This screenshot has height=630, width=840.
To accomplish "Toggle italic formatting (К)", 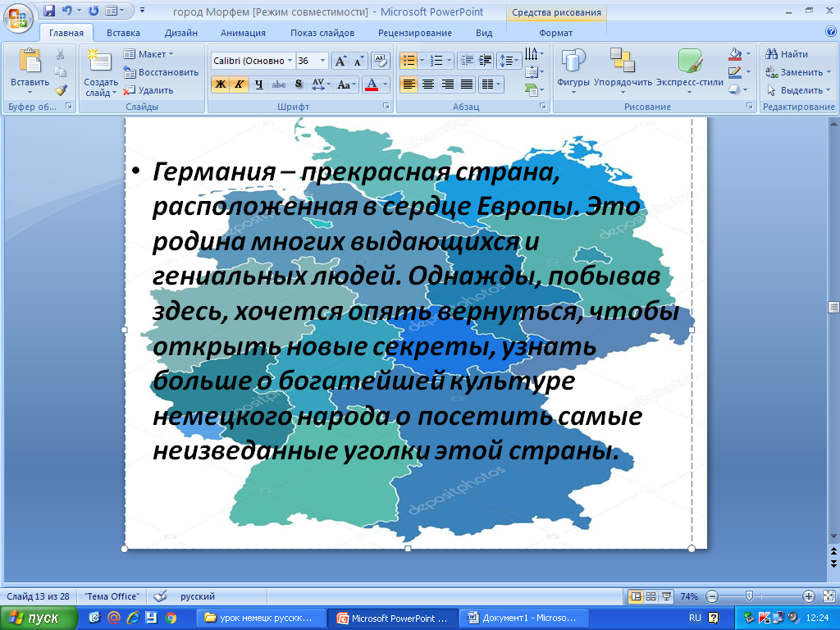I will [239, 84].
